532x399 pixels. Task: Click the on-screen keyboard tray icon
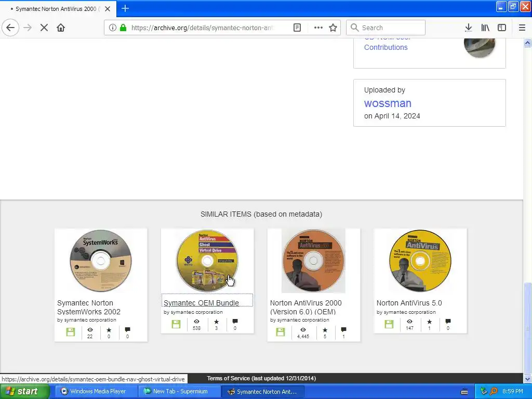(x=464, y=392)
